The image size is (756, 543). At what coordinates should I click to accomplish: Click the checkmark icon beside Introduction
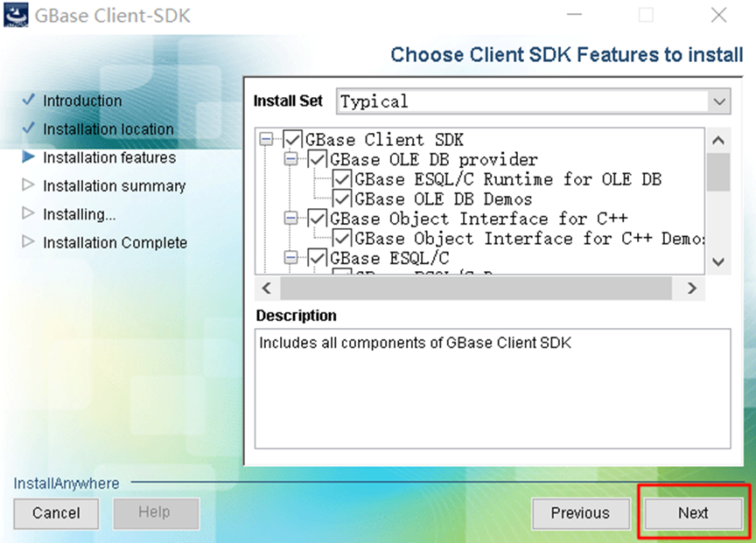pyautogui.click(x=29, y=101)
